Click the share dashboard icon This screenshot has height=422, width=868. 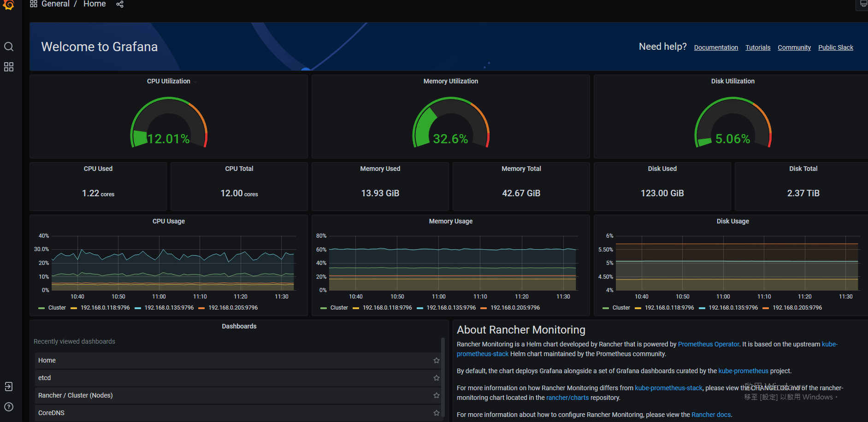coord(120,4)
